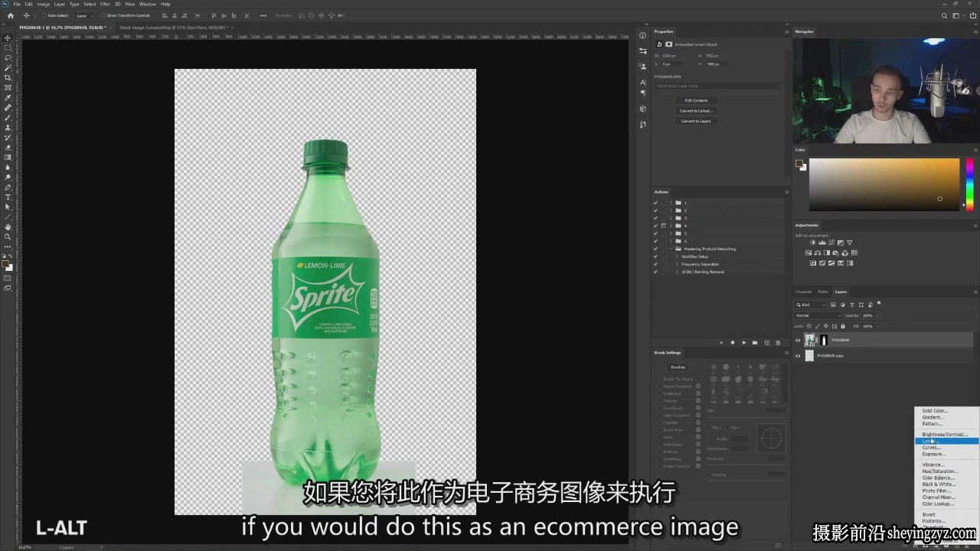Hide the PHG08648 layer
This screenshot has height=551, width=980.
798,341
